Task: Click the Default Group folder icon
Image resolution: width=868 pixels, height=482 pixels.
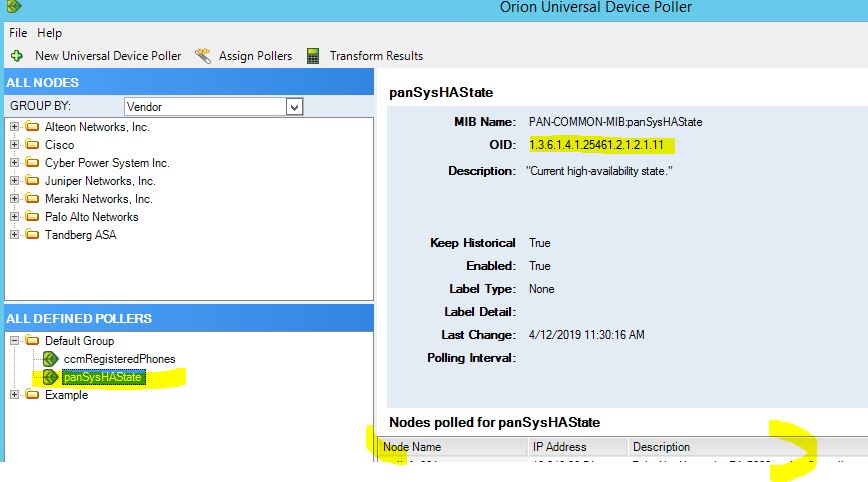Action: click(33, 341)
